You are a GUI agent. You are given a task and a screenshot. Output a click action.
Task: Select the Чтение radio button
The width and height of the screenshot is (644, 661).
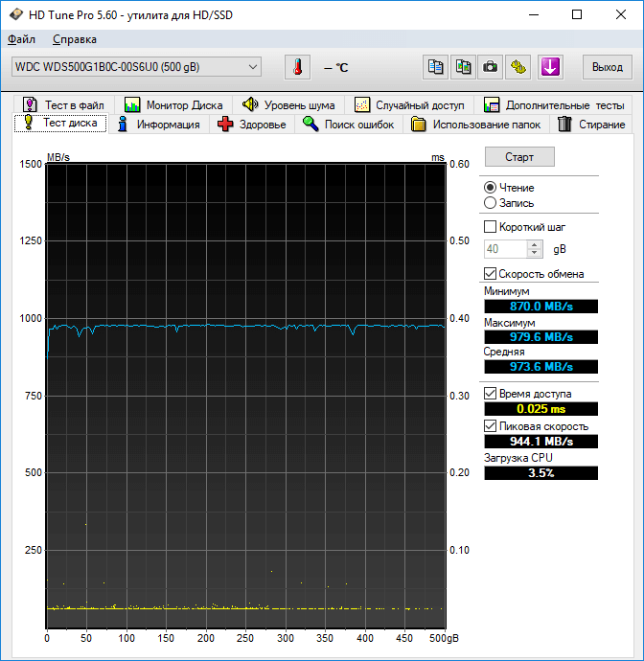click(x=491, y=188)
